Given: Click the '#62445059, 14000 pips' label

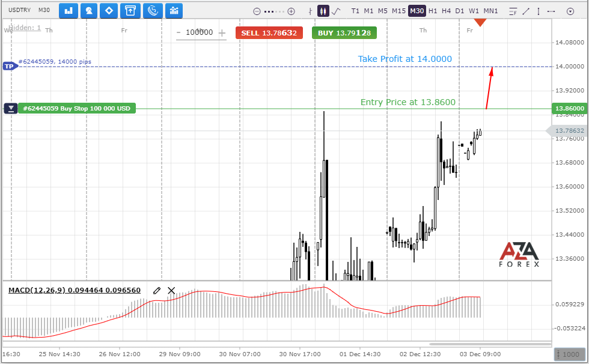Looking at the screenshot, I should point(55,61).
